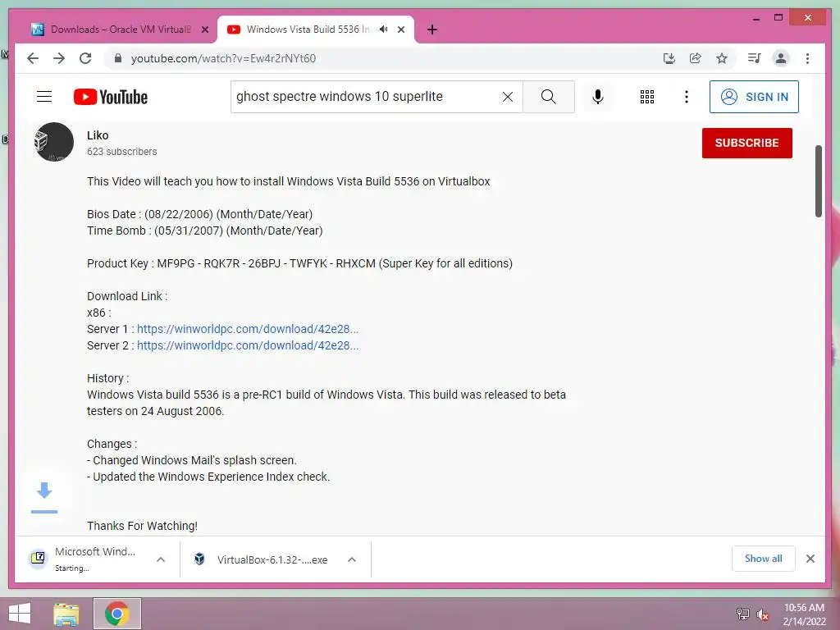Click the page vertical scrollbar

pos(818,181)
